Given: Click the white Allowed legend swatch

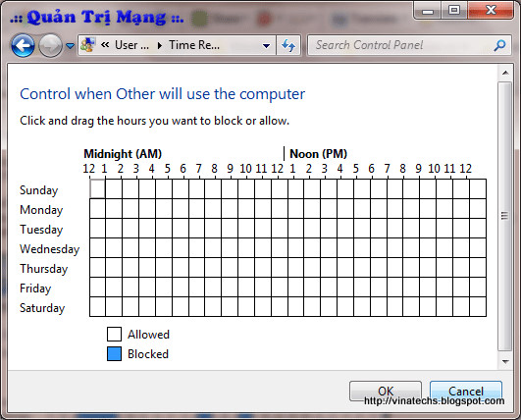Looking at the screenshot, I should (x=114, y=334).
